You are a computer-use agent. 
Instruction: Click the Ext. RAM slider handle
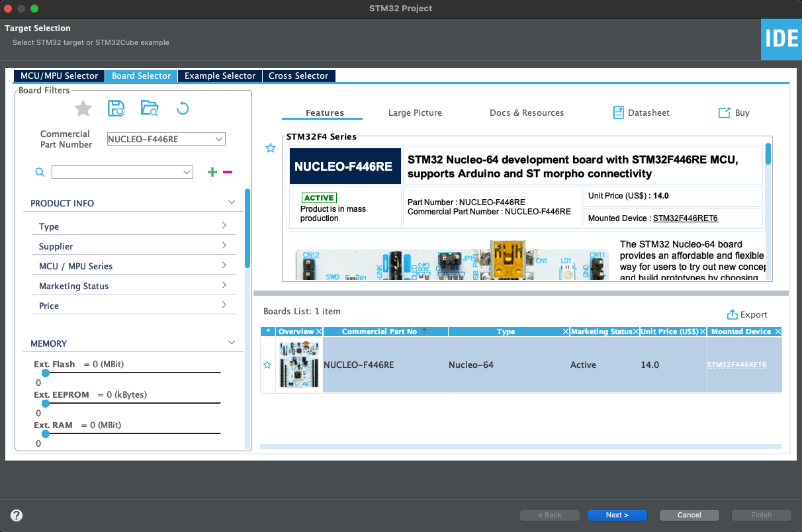46,434
